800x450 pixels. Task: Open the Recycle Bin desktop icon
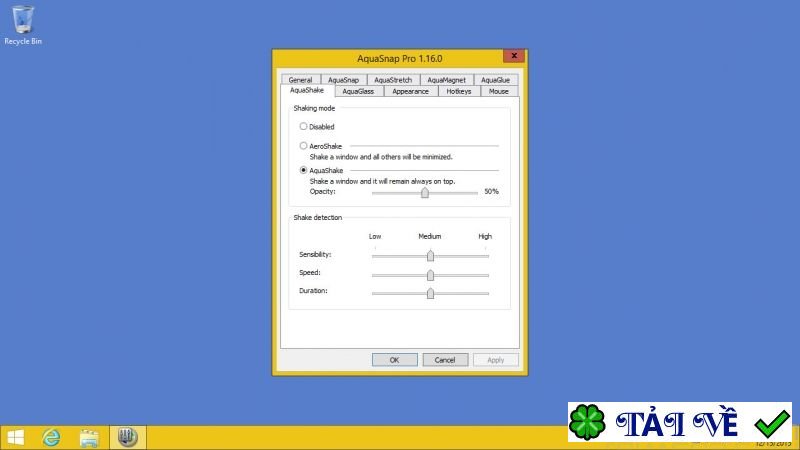coord(23,26)
